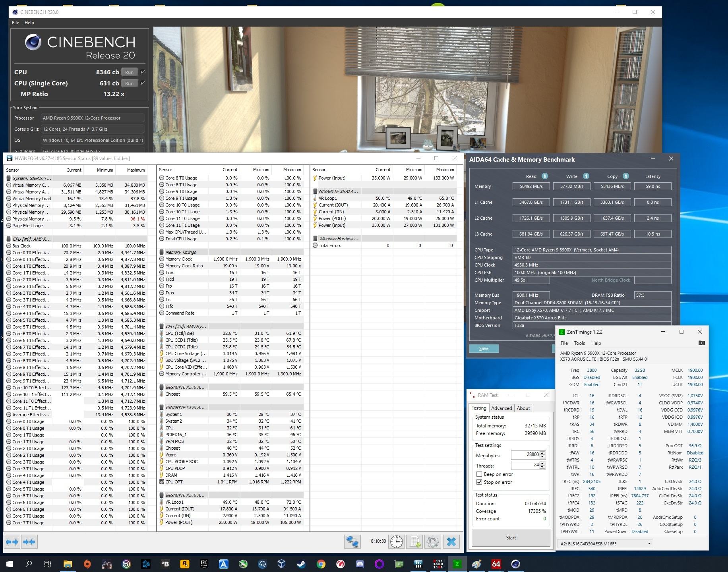The image size is (728, 572).
Task: Run the Cinebench CPU benchmark
Action: pyautogui.click(x=129, y=72)
